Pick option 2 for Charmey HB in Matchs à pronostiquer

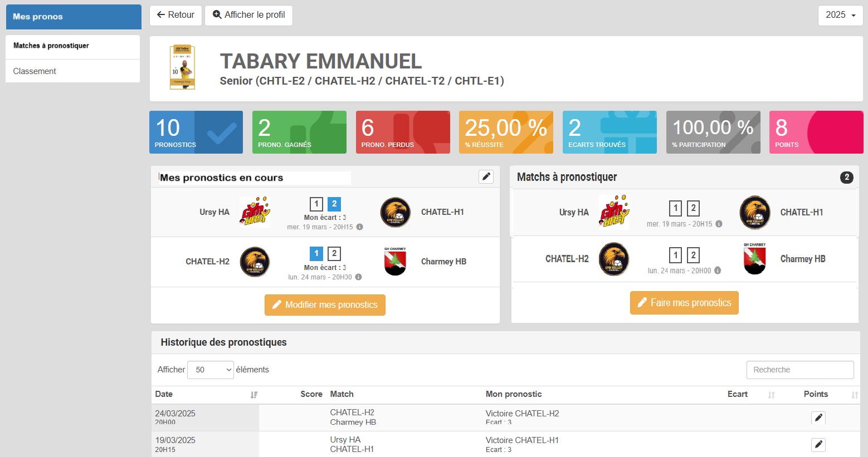[693, 255]
